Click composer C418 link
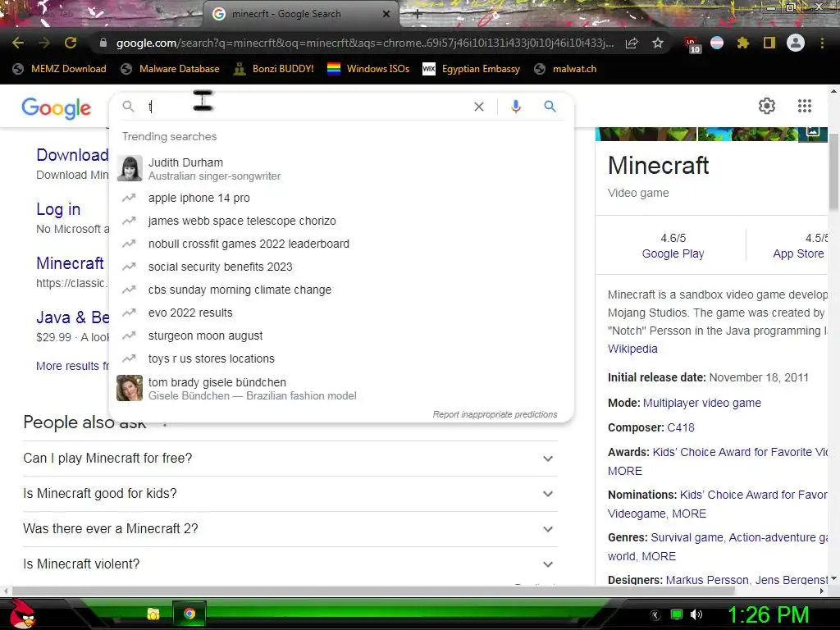 680,427
